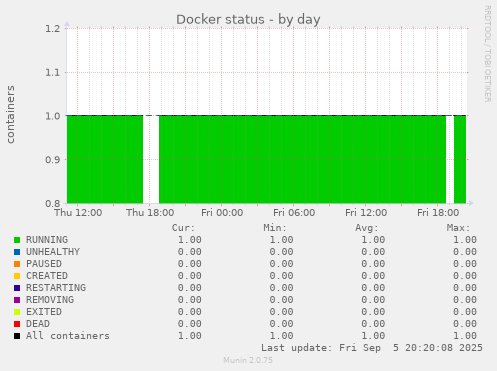
Task: Click the Cur: column header
Action: (183, 228)
